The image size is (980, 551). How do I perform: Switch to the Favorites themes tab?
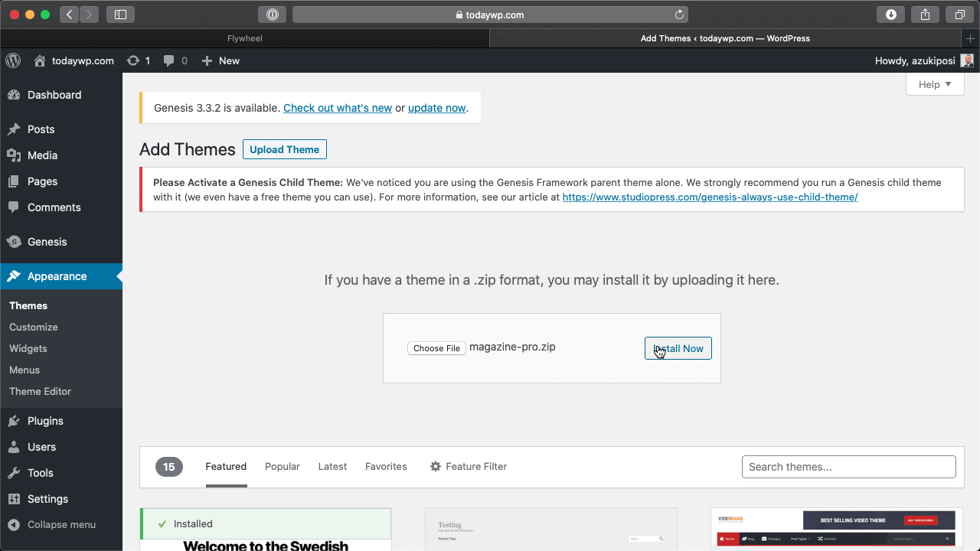click(386, 466)
